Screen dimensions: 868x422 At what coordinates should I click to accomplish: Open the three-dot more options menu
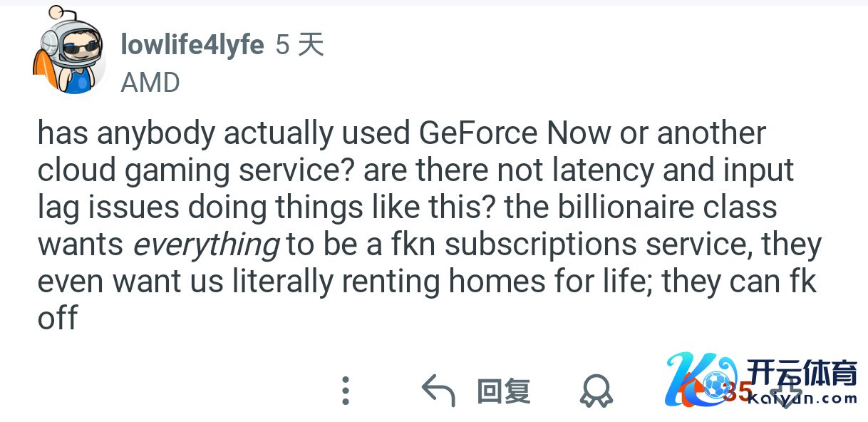[346, 391]
